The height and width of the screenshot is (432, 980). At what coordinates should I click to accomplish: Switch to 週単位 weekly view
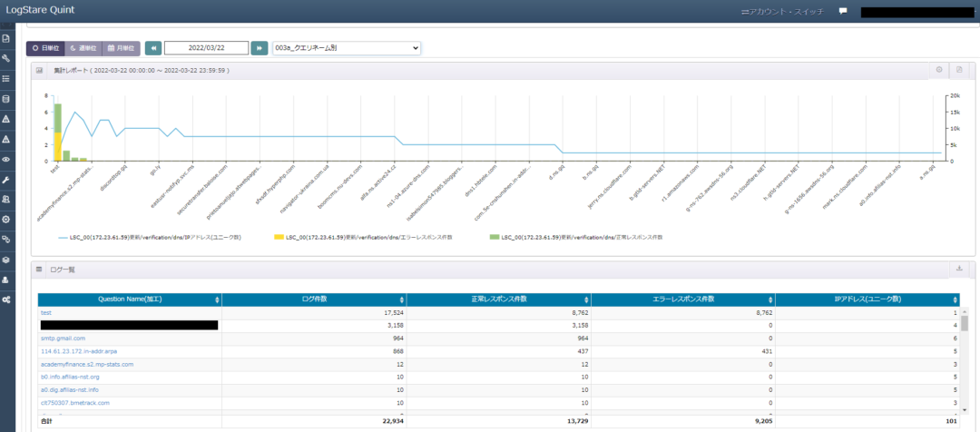point(83,47)
